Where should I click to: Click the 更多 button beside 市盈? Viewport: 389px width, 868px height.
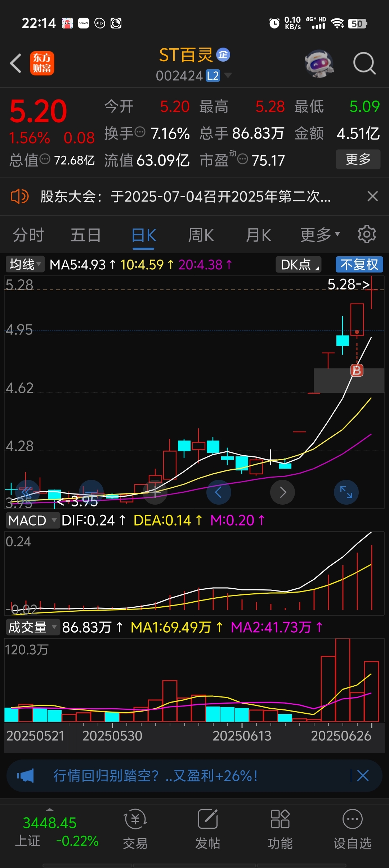[x=358, y=159]
